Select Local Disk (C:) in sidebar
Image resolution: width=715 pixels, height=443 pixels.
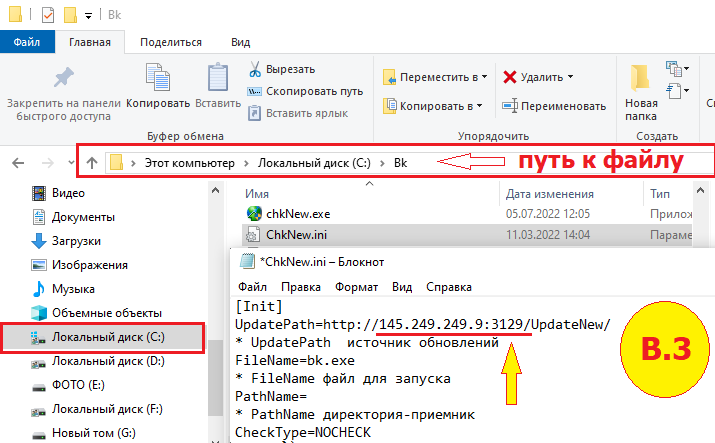click(107, 337)
